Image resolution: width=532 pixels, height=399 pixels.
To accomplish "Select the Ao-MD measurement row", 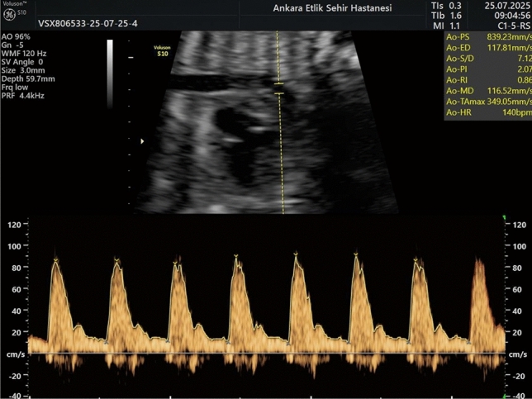I will point(488,91).
